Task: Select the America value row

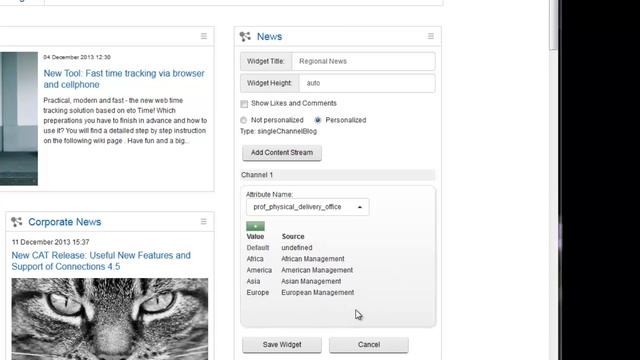Action: pos(300,270)
